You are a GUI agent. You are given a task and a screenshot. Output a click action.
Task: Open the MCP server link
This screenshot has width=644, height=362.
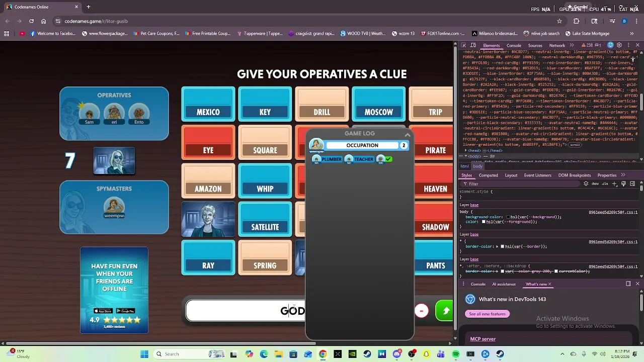click(x=483, y=339)
